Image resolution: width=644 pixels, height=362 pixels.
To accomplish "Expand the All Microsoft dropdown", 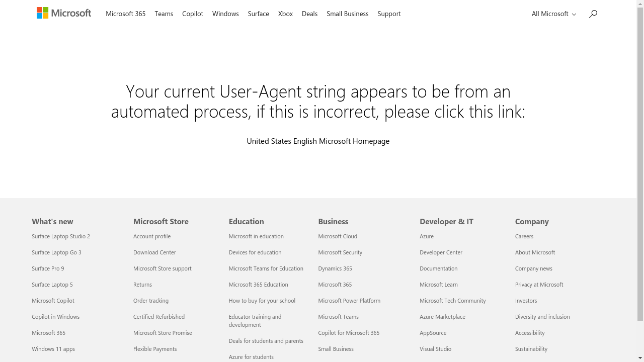I will (553, 14).
